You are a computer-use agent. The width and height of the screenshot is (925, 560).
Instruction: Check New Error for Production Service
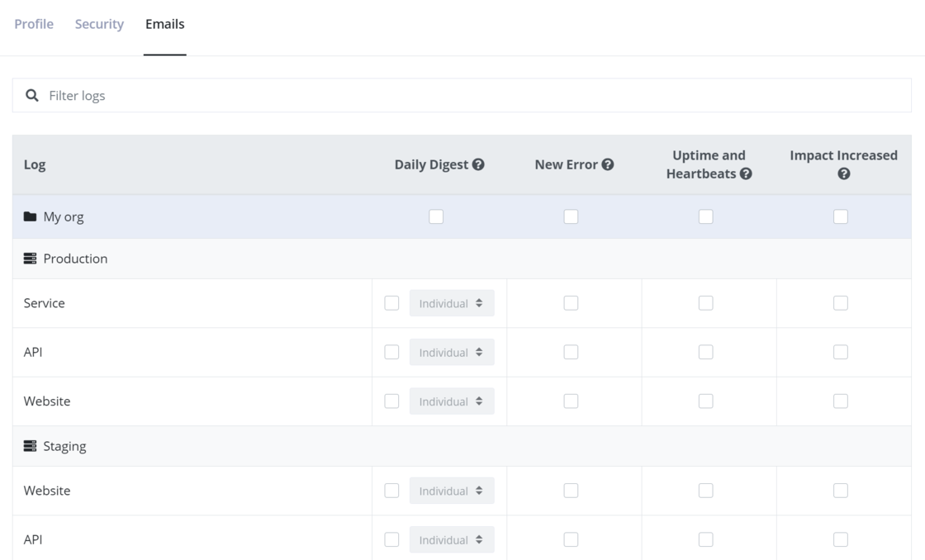pos(571,303)
